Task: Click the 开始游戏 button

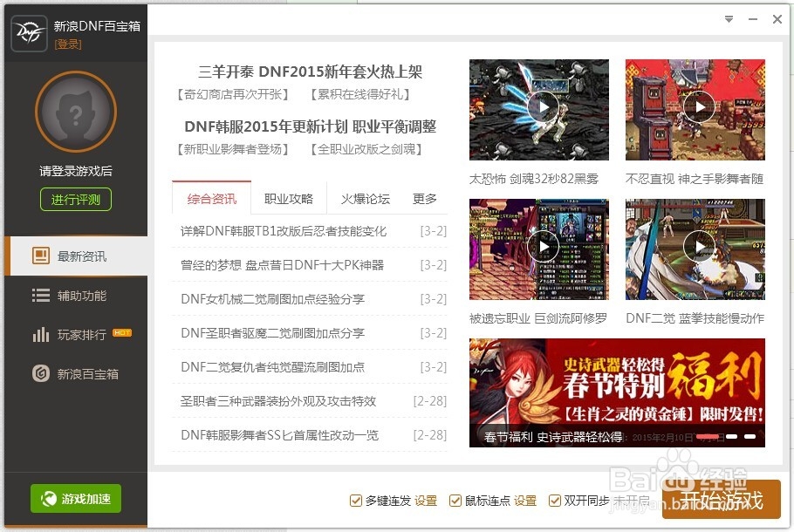Action: [721, 500]
